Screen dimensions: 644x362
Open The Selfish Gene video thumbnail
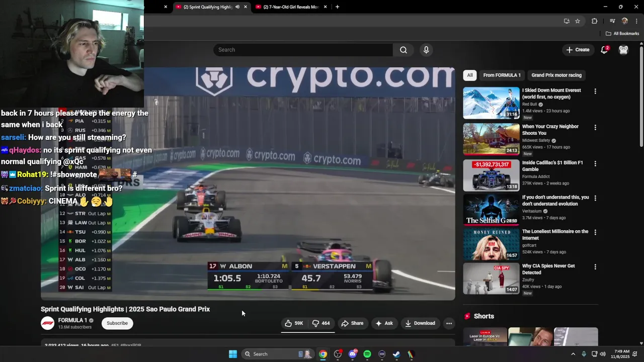[491, 210]
